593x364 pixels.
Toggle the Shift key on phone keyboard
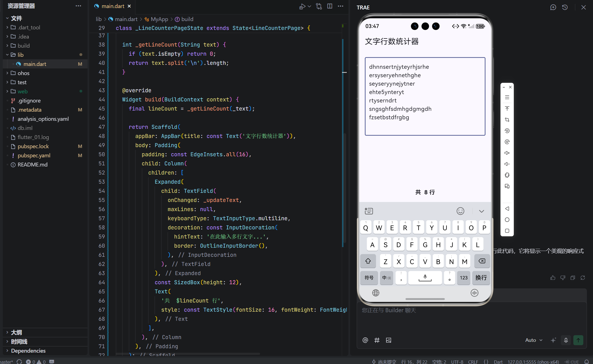[x=368, y=261]
